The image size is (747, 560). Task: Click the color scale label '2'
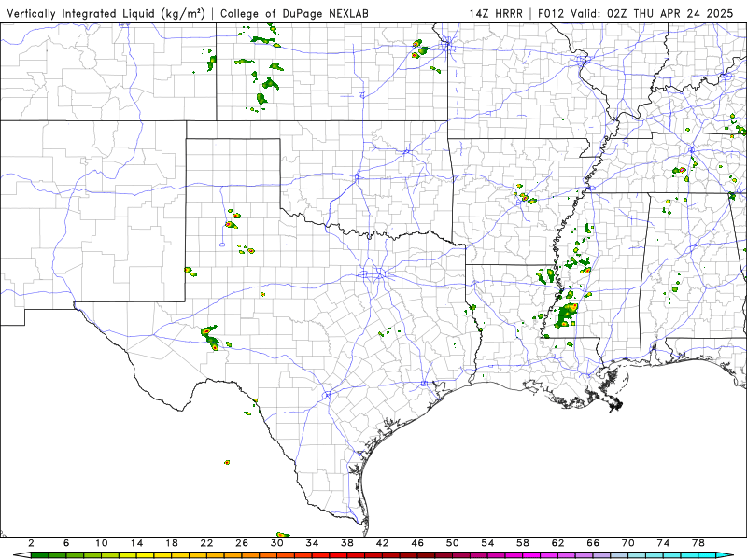(31, 543)
